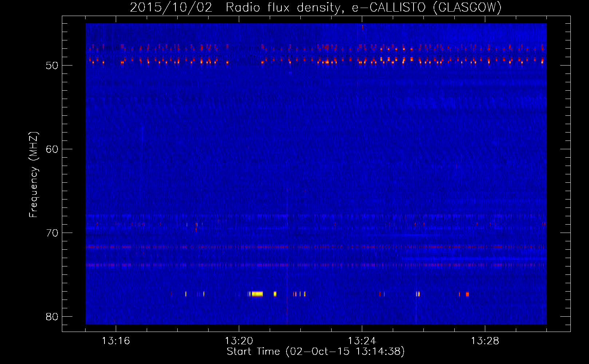Click the 60 frequency tick label

tap(52, 149)
